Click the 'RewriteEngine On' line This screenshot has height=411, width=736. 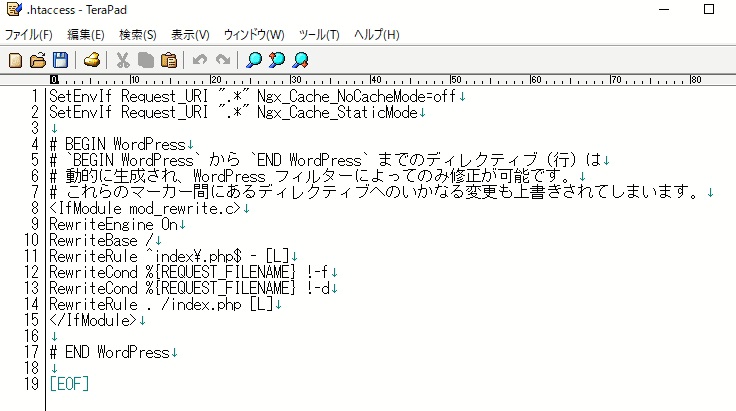(x=113, y=224)
